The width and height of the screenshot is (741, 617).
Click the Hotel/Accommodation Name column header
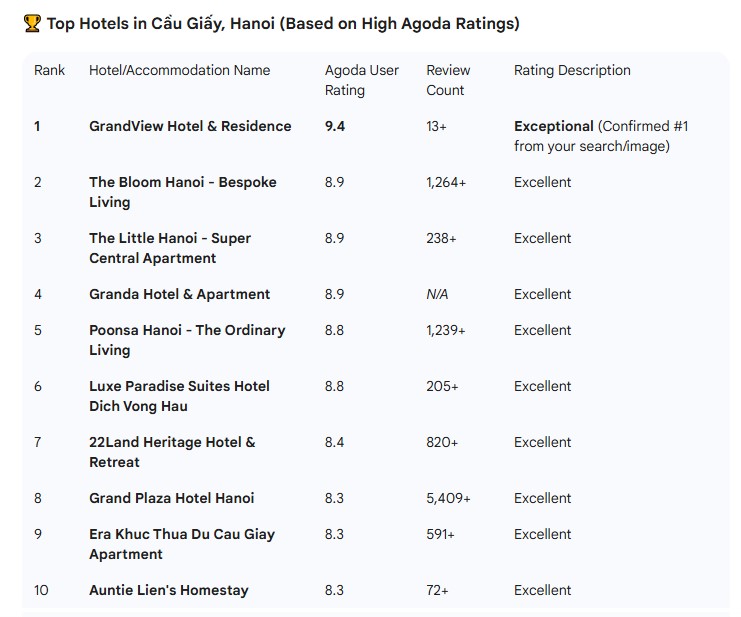tap(179, 70)
